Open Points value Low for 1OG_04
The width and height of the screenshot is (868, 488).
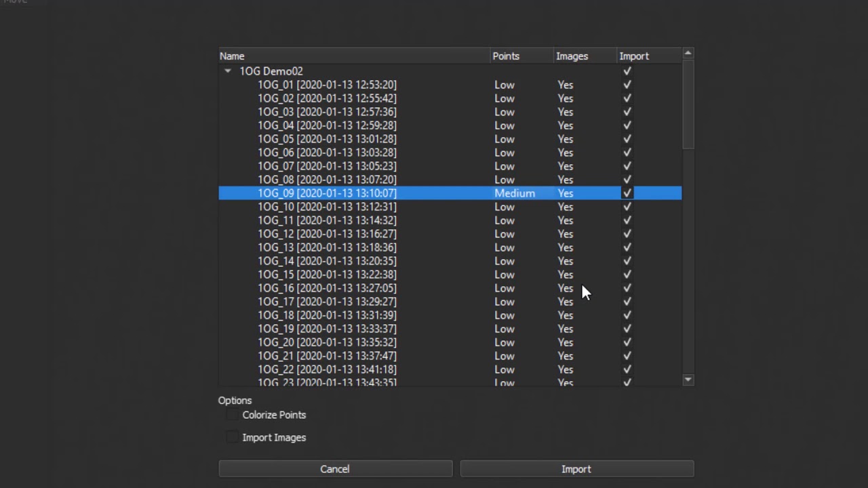click(505, 125)
